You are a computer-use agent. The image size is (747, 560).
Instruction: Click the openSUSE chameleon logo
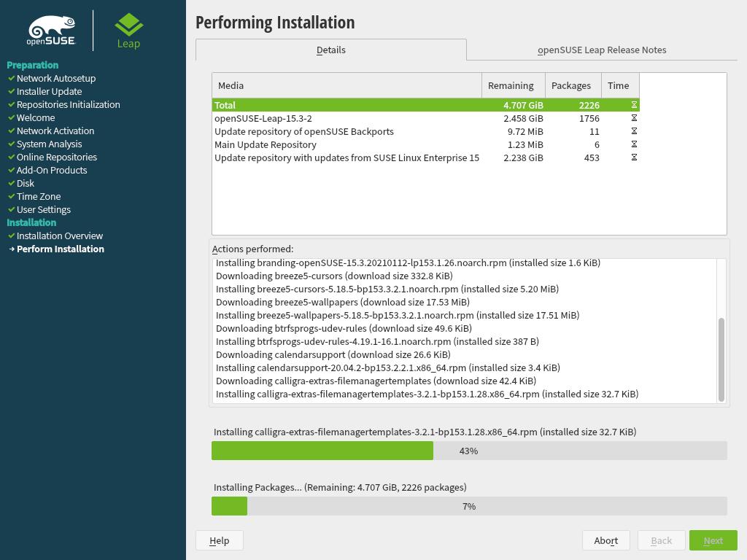[52, 31]
